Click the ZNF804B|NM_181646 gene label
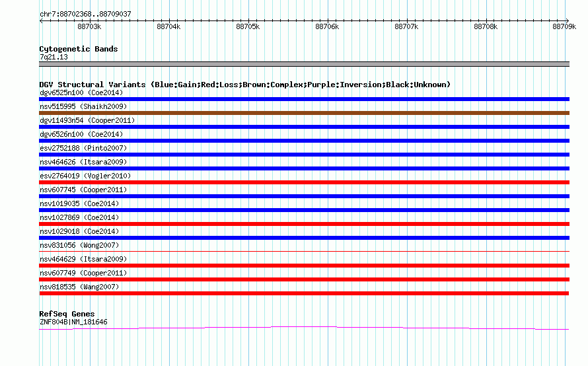This screenshot has height=366, width=588. pyautogui.click(x=73, y=322)
